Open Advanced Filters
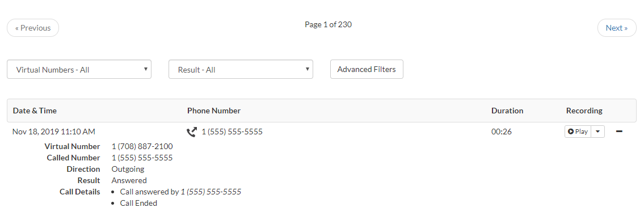The width and height of the screenshot is (644, 216). 367,69
